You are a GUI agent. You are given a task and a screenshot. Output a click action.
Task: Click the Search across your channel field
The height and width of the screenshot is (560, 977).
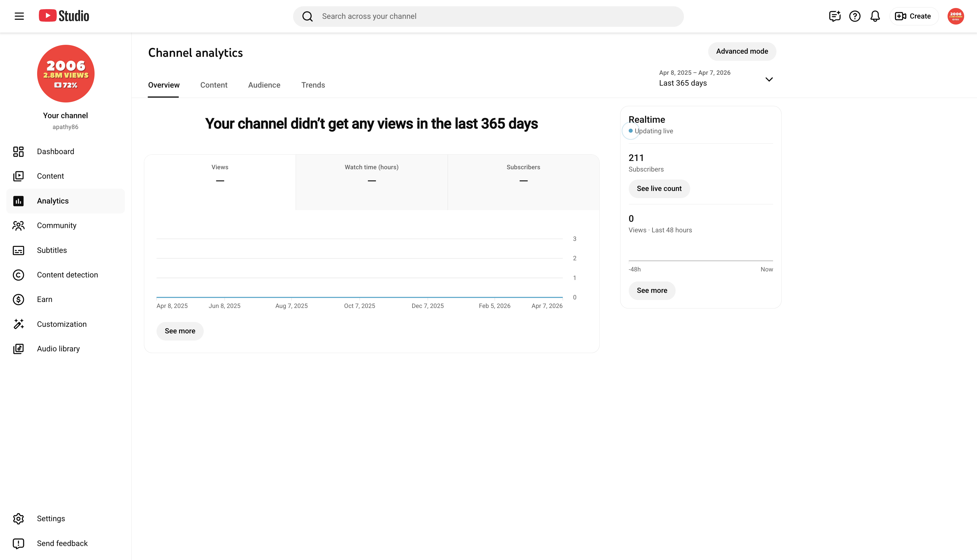pos(488,16)
